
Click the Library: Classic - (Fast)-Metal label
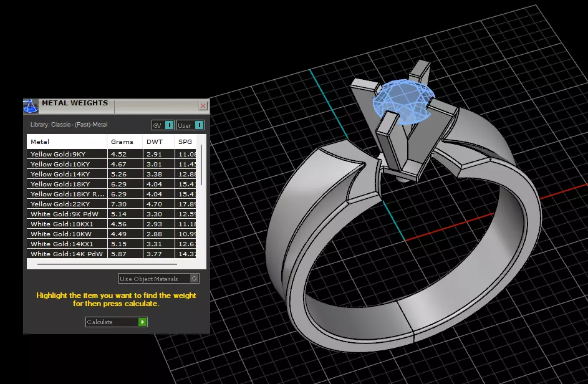tap(69, 125)
